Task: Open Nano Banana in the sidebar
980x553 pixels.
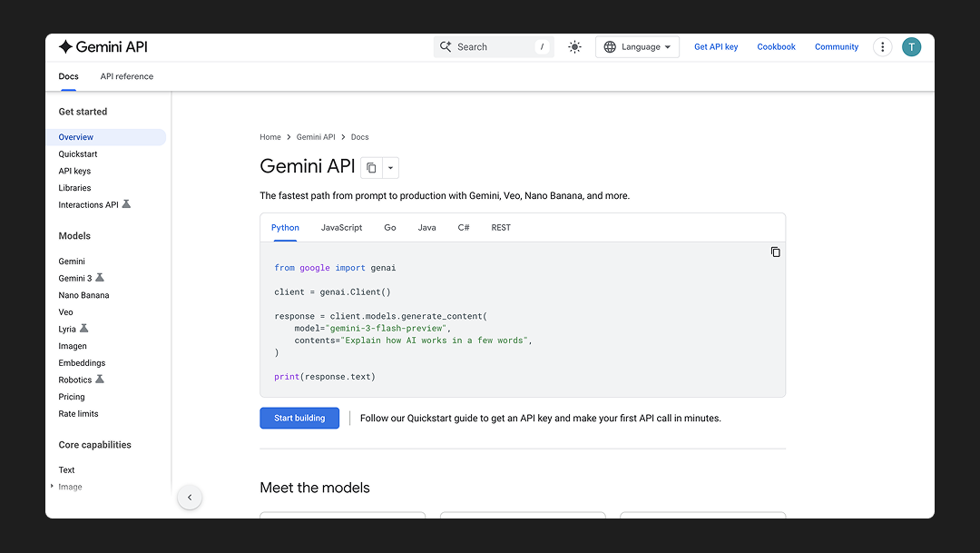Action: tap(83, 294)
